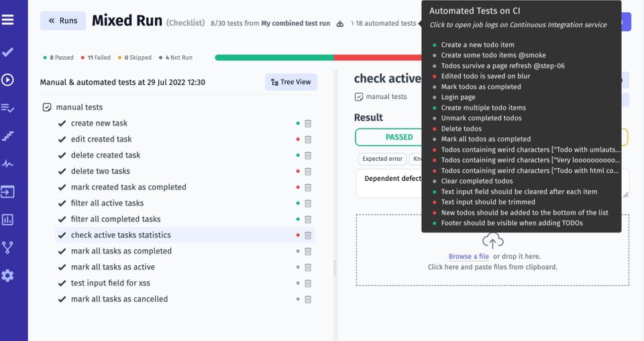The width and height of the screenshot is (644, 341).
Task: Click manual tests suite link in detail panel
Action: [386, 96]
